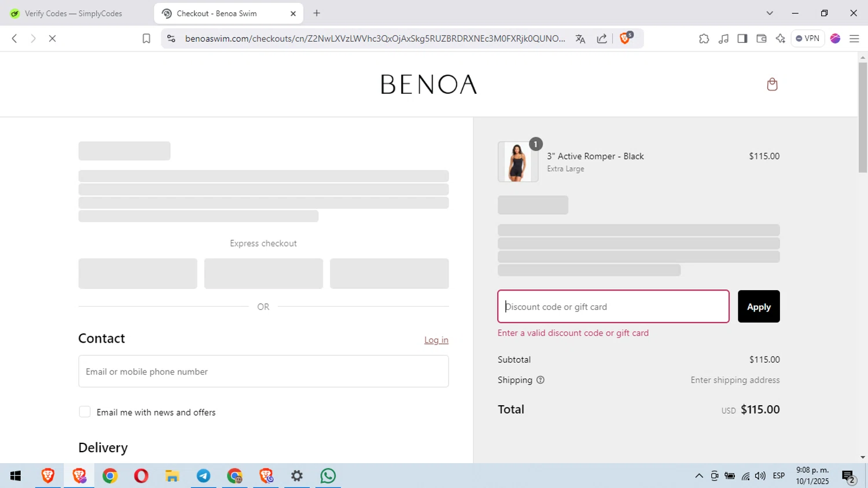Viewport: 868px width, 488px height.
Task: Expand the tab search dropdown arrow
Action: click(x=770, y=13)
